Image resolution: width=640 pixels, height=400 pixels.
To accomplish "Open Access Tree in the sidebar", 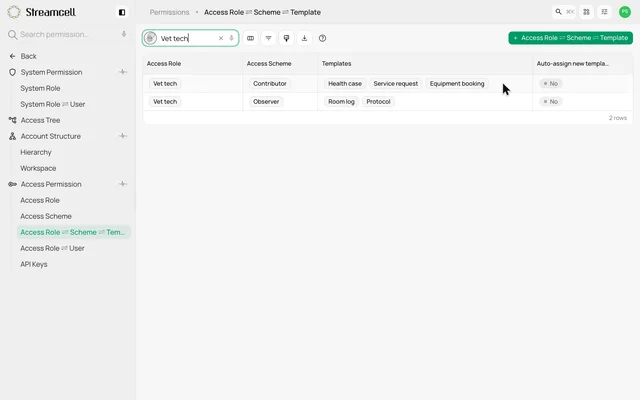I will pos(40,120).
